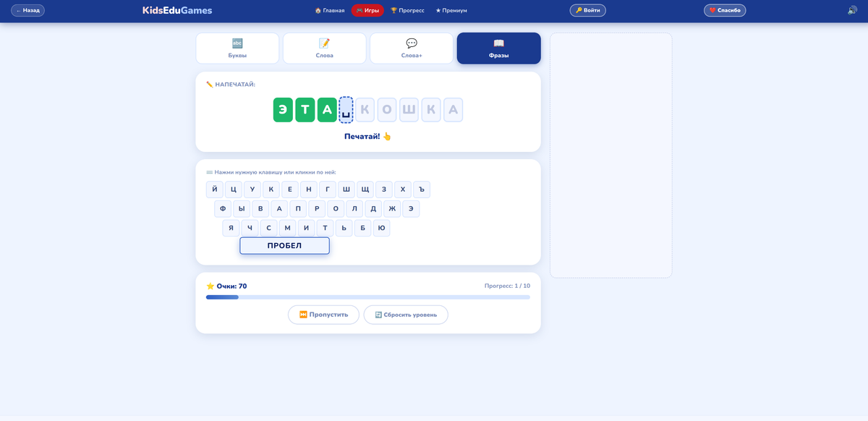Tap the И key on keyboard
Viewport: 868px width, 421px height.
pos(306,228)
